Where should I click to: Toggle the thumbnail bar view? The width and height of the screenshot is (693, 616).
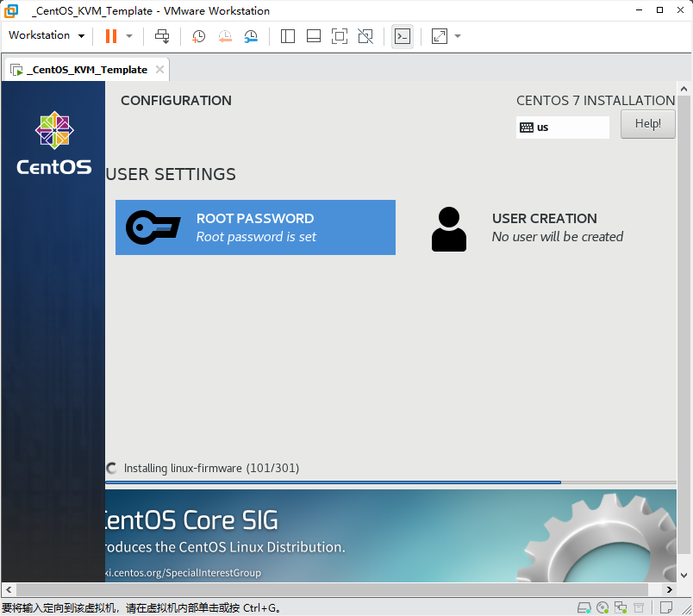pos(314,36)
